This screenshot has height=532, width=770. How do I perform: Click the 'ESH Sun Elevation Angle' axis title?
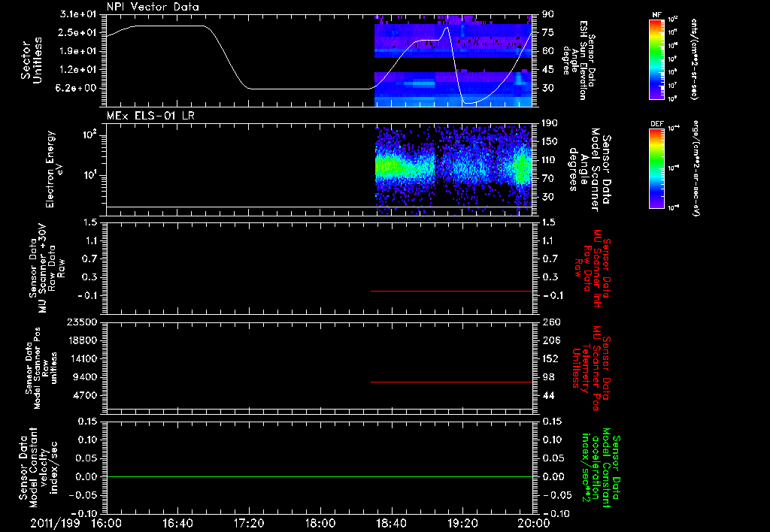pyautogui.click(x=579, y=60)
